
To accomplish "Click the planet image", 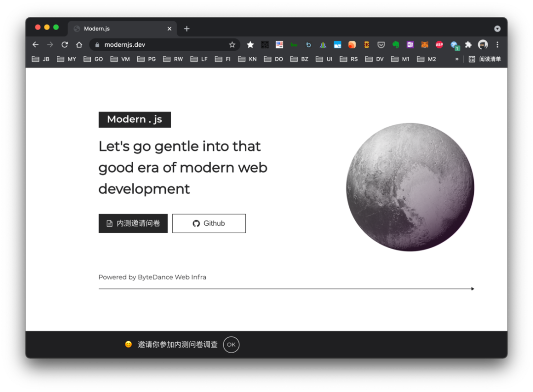I will coord(410,187).
